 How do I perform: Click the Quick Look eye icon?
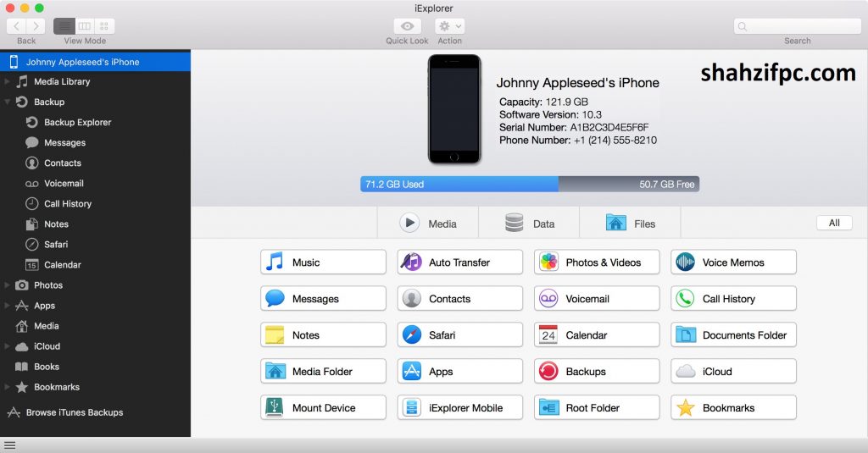pos(407,26)
